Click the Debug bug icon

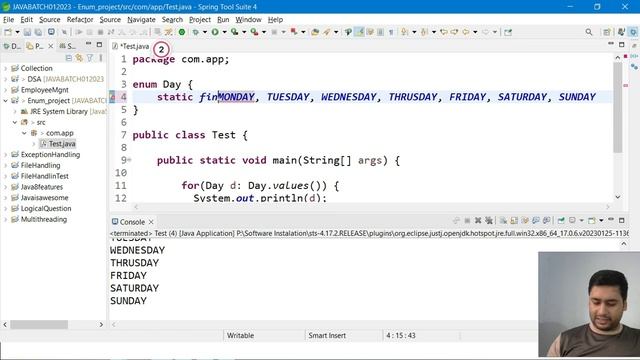[196, 32]
